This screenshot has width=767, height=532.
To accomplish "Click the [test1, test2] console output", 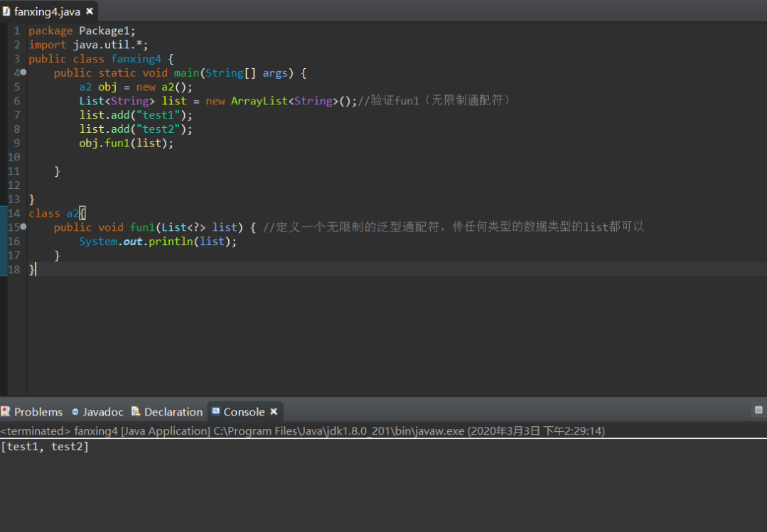I will 45,447.
